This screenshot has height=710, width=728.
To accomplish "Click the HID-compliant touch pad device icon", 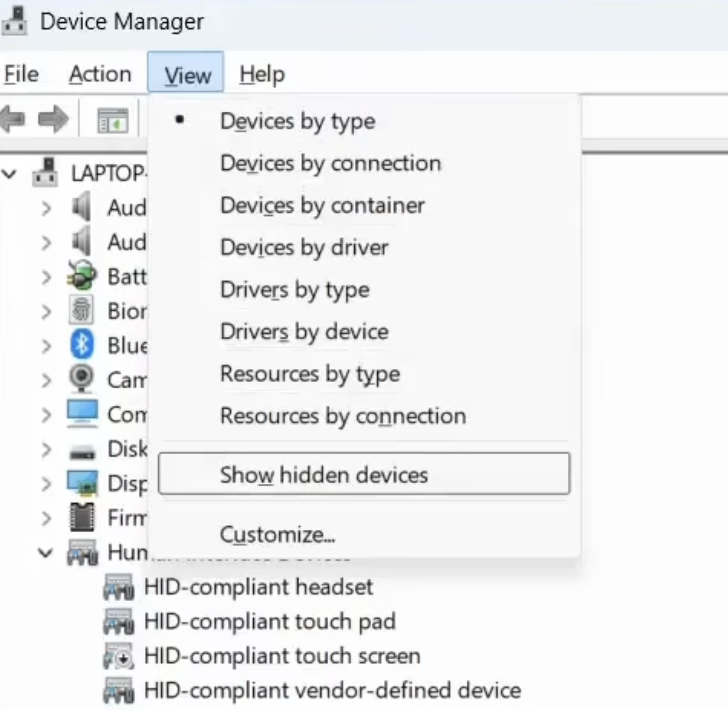I will click(x=118, y=621).
